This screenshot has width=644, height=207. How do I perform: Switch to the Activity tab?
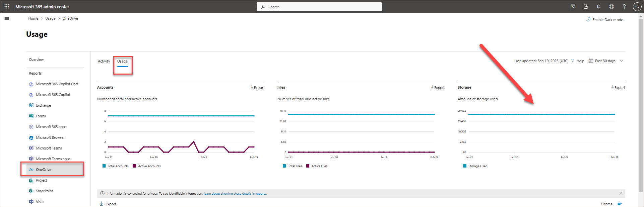pyautogui.click(x=104, y=61)
